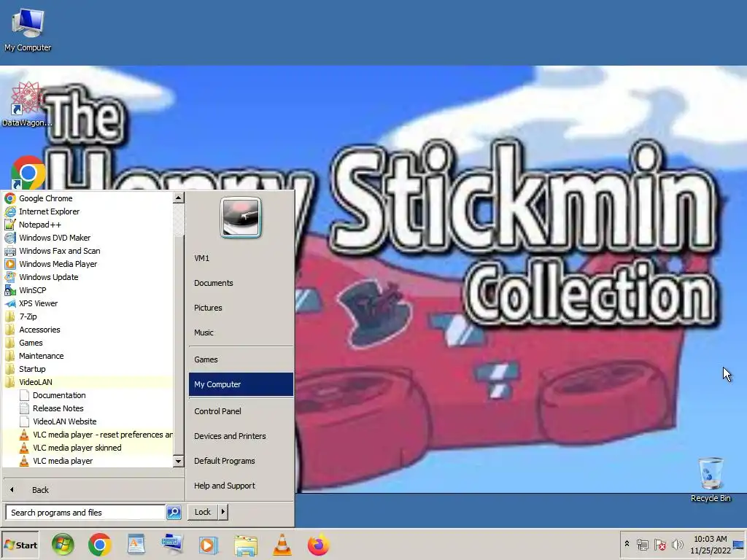The image size is (747, 560).
Task: Open VLC from the taskbar
Action: [282, 545]
